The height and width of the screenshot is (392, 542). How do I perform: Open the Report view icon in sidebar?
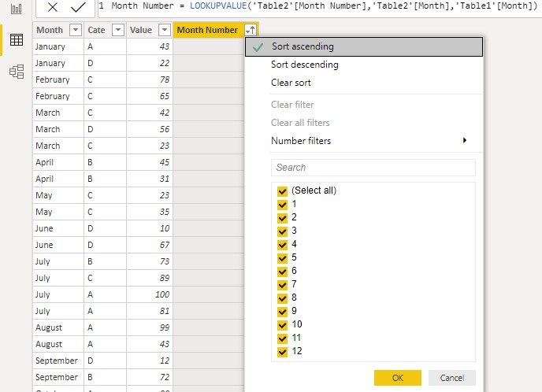coord(17,9)
